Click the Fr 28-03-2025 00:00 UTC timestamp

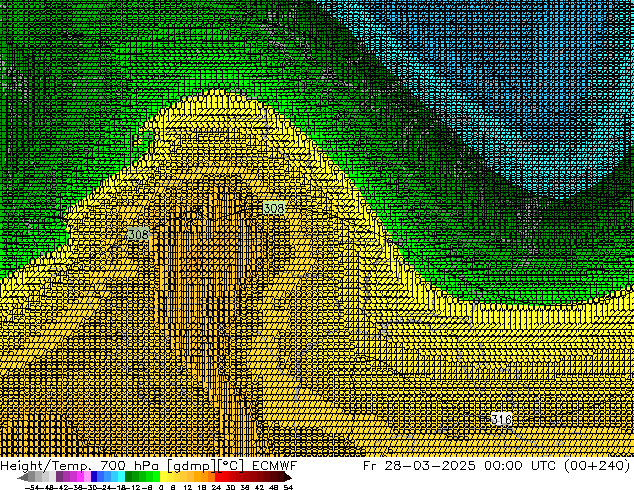pyautogui.click(x=461, y=466)
